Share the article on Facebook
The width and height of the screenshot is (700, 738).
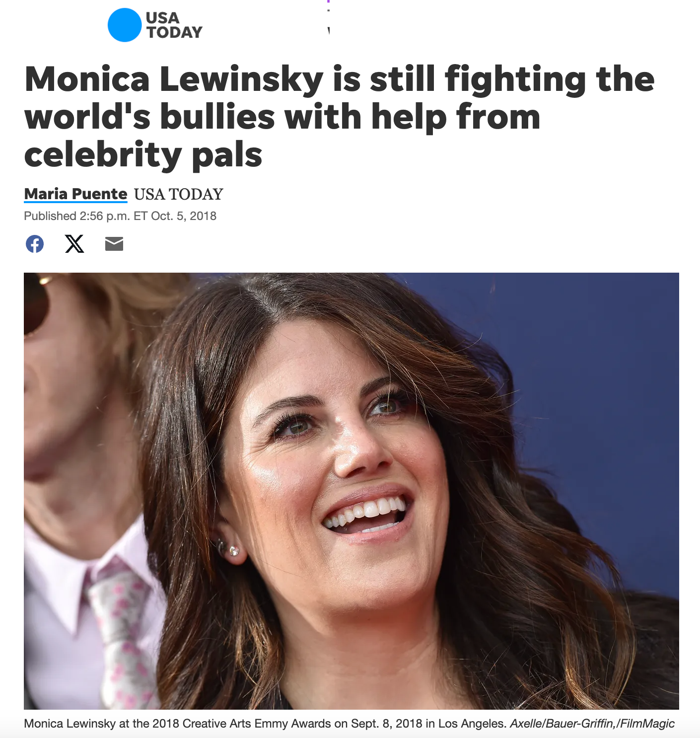click(x=35, y=244)
